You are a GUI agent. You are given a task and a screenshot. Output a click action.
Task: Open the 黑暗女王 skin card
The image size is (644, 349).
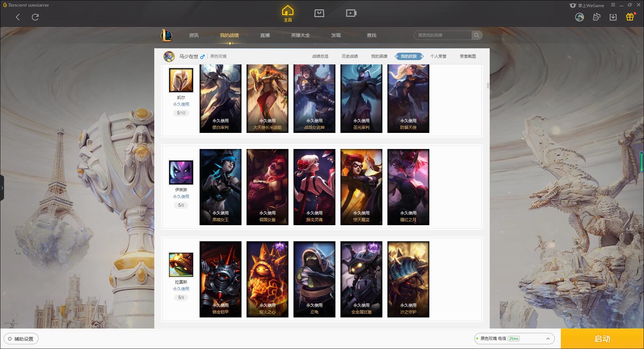pyautogui.click(x=220, y=187)
